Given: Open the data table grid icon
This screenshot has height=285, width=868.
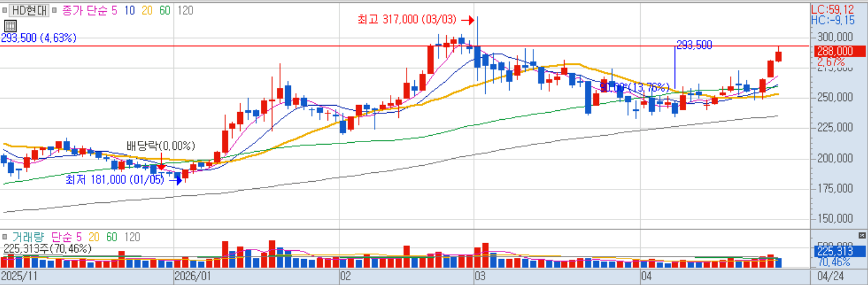Looking at the screenshot, I should pos(9,25).
